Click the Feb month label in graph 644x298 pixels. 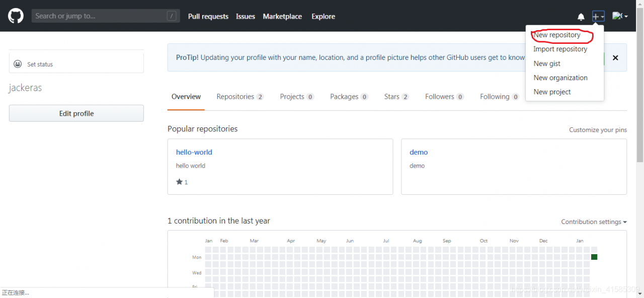pos(224,241)
